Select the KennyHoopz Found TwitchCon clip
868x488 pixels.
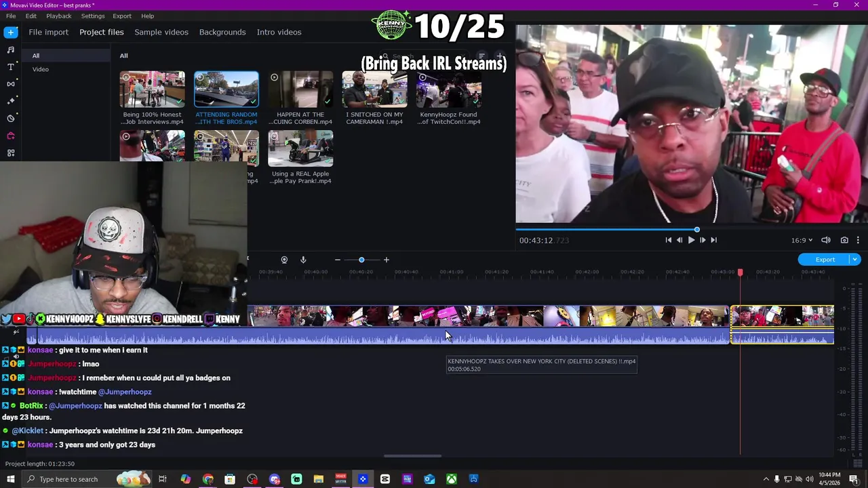(x=448, y=89)
